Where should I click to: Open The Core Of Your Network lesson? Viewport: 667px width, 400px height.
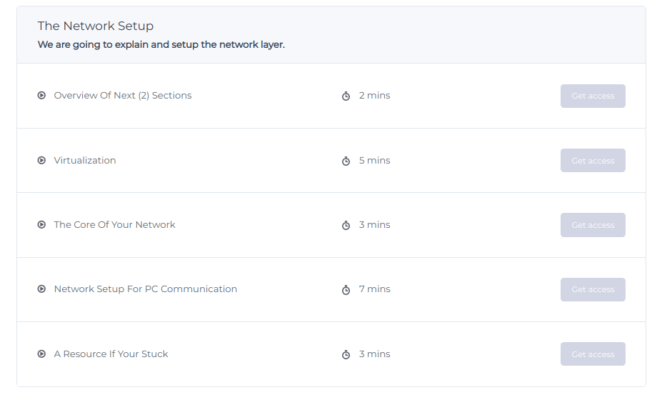pyautogui.click(x=114, y=225)
